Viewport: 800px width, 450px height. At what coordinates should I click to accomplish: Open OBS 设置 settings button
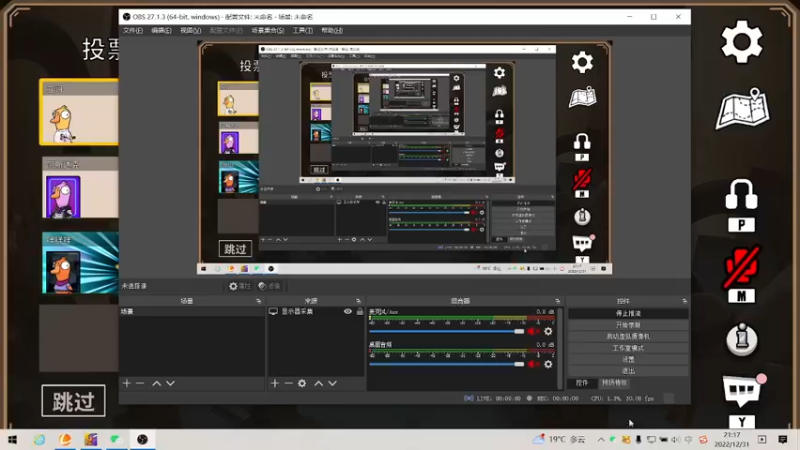coord(628,359)
